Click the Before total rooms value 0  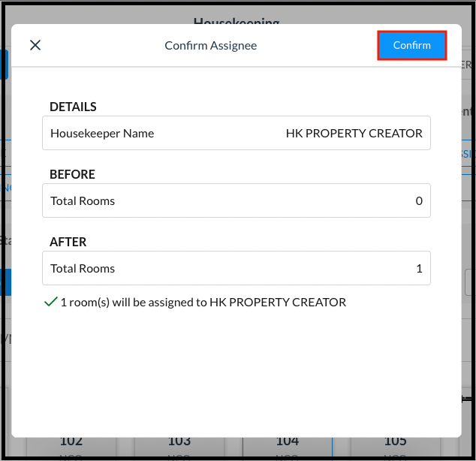pyautogui.click(x=419, y=200)
